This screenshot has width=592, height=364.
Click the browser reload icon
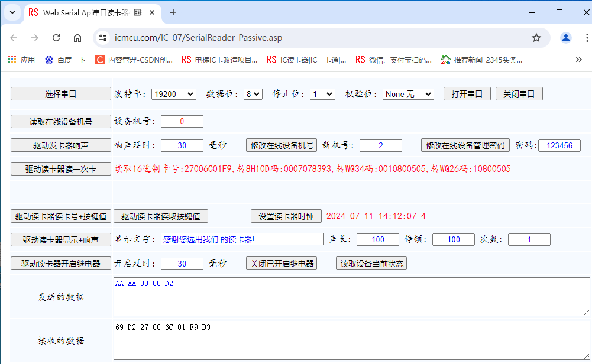pos(56,38)
